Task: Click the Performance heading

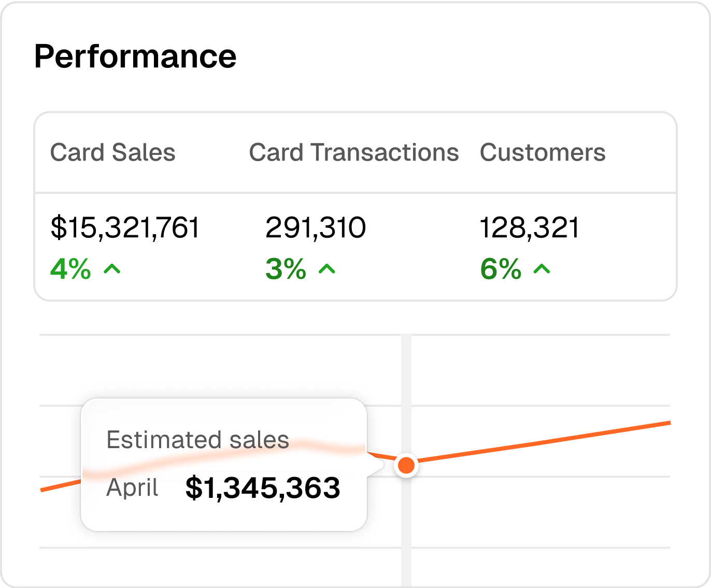Action: 135,56
